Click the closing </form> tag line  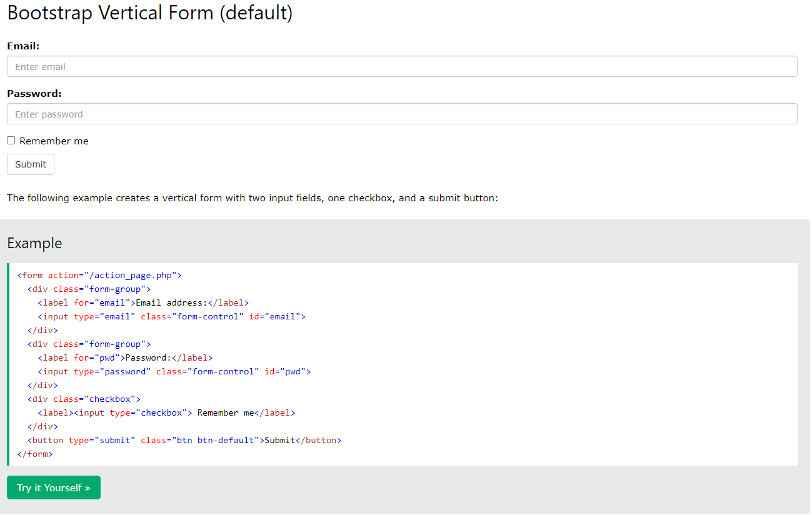[x=35, y=454]
